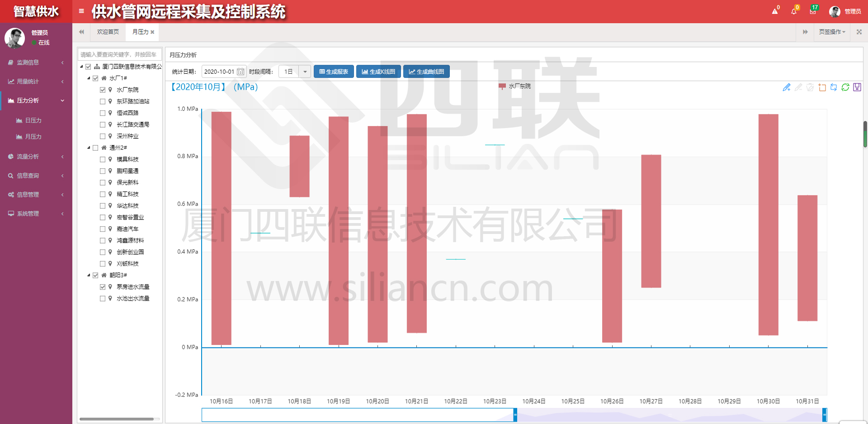Close the 月压力 tab with its x

tap(152, 32)
